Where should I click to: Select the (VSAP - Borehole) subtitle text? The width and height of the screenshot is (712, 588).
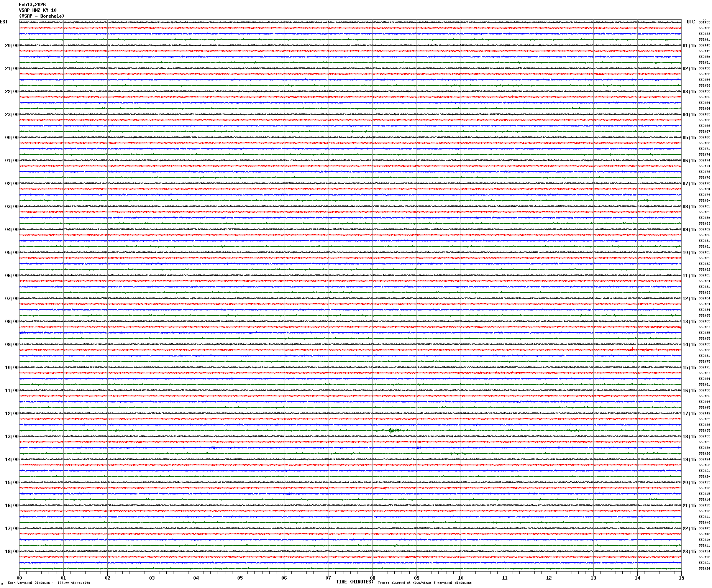click(x=42, y=16)
